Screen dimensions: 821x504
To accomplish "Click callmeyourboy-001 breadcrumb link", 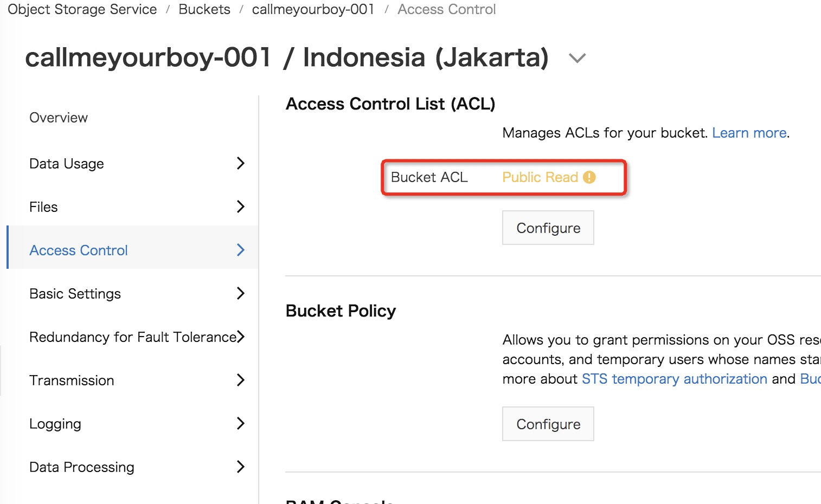I will pyautogui.click(x=313, y=9).
